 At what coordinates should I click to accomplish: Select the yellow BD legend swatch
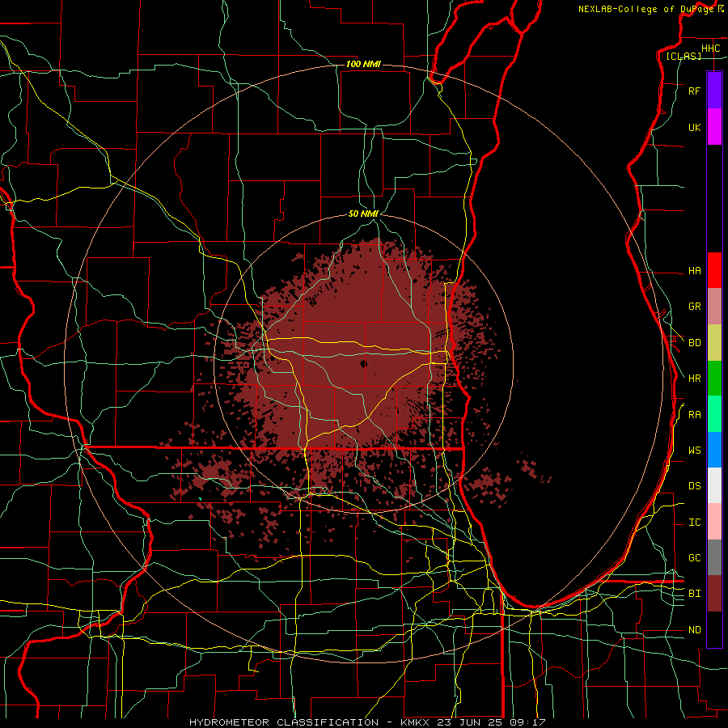point(714,342)
